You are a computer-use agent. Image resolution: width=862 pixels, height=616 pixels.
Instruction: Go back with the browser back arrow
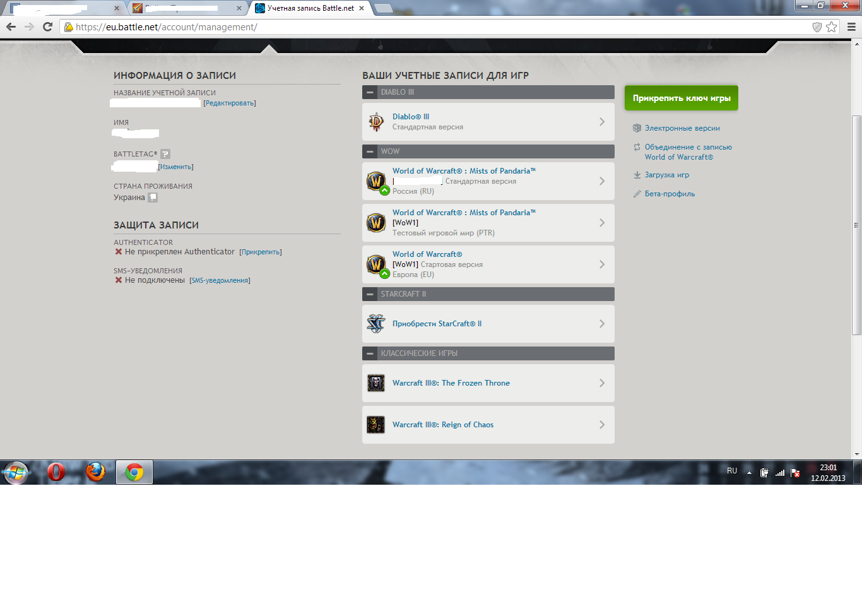click(x=11, y=27)
